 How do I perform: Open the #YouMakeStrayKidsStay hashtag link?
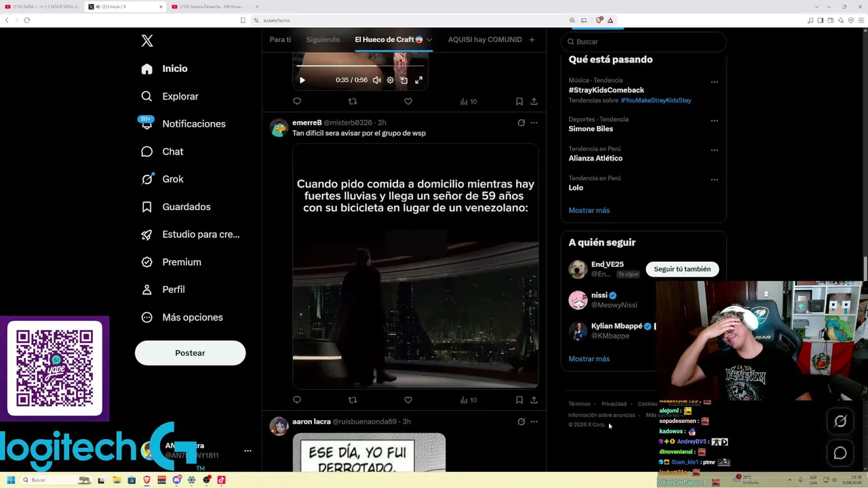click(656, 100)
